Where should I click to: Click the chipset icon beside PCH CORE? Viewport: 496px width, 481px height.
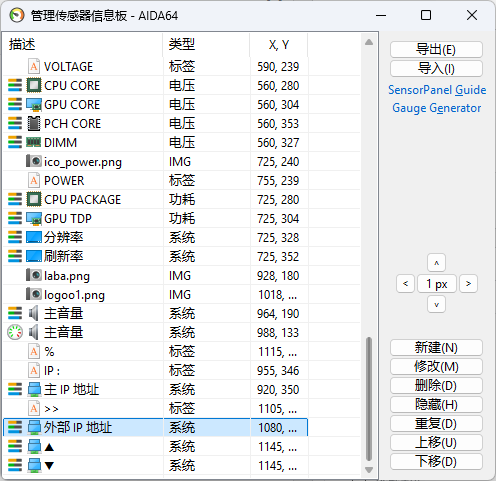pyautogui.click(x=34, y=123)
